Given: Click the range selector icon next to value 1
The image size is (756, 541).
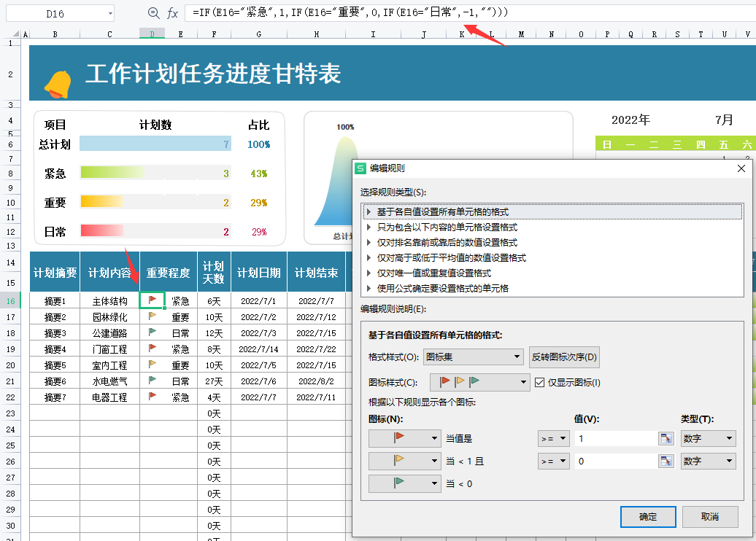Looking at the screenshot, I should coord(666,438).
